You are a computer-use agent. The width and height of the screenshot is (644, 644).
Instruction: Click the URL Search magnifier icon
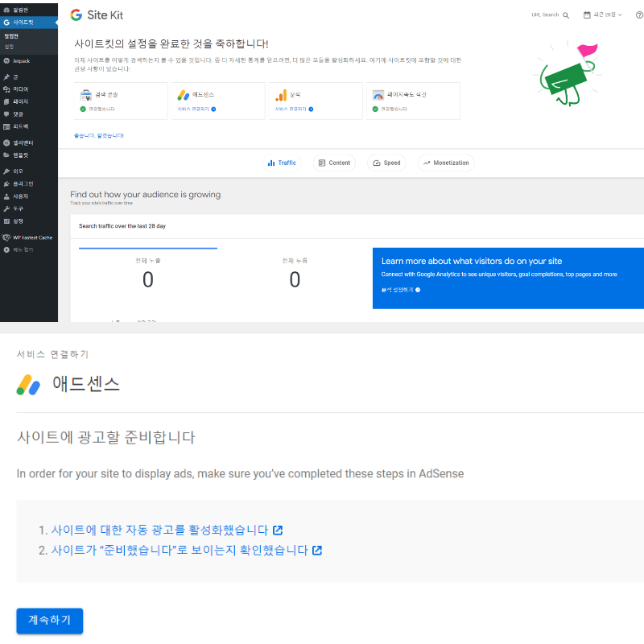(566, 15)
